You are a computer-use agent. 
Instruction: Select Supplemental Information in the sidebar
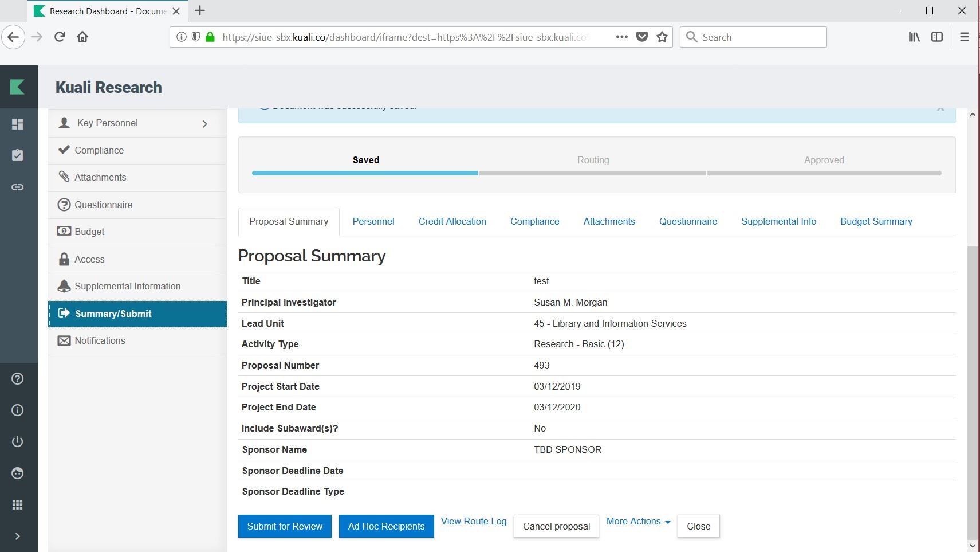pyautogui.click(x=127, y=286)
